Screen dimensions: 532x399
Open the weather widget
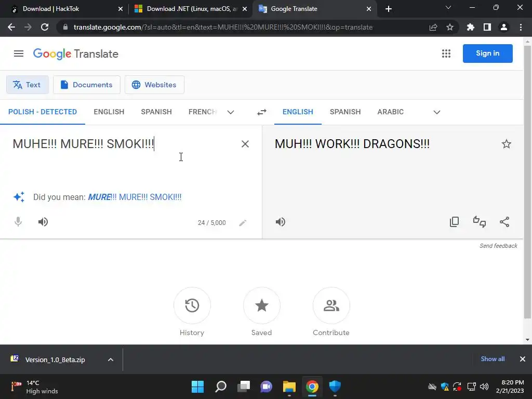(34, 387)
